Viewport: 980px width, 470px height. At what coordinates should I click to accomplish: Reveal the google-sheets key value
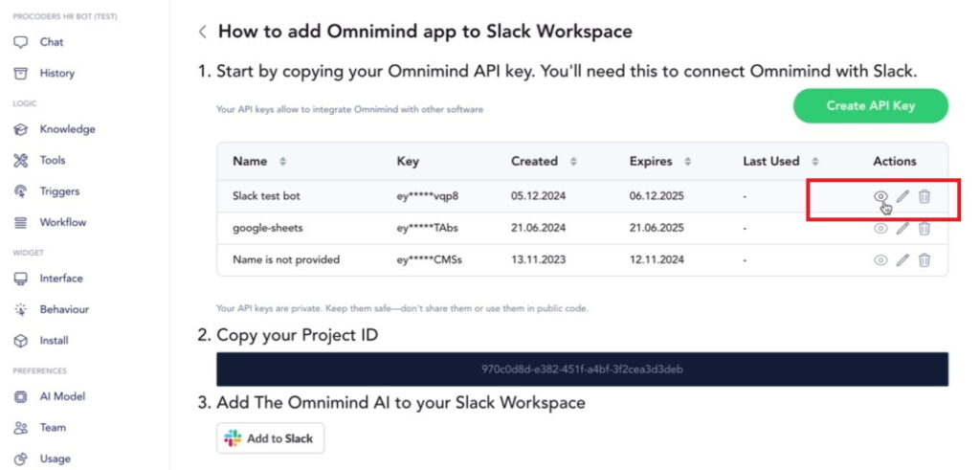tap(880, 228)
